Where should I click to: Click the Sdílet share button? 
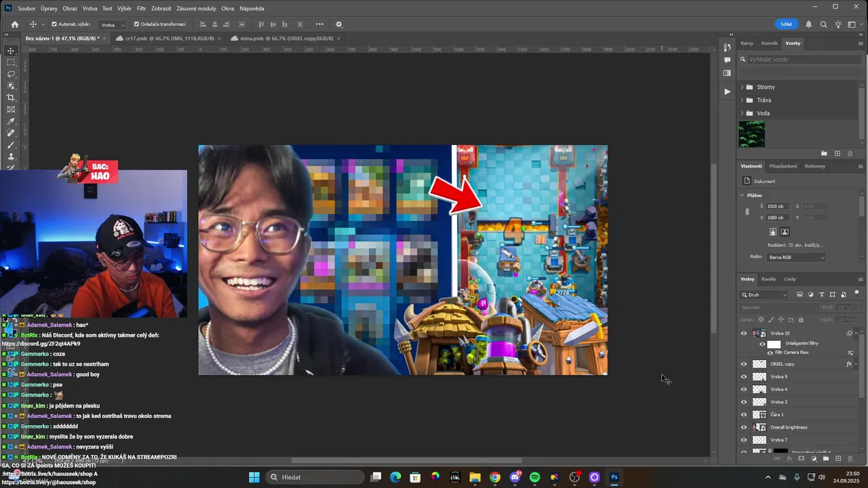(786, 24)
